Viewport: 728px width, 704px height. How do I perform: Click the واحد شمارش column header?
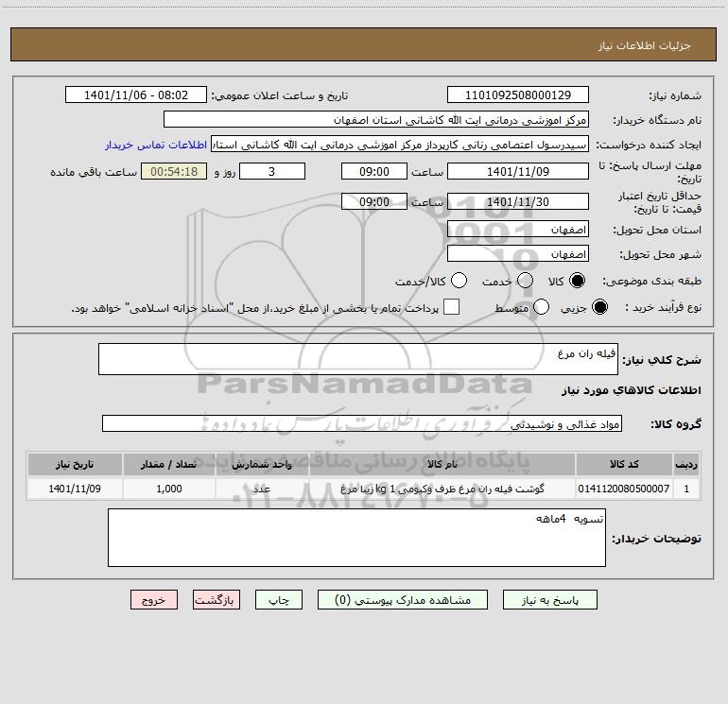pyautogui.click(x=262, y=464)
